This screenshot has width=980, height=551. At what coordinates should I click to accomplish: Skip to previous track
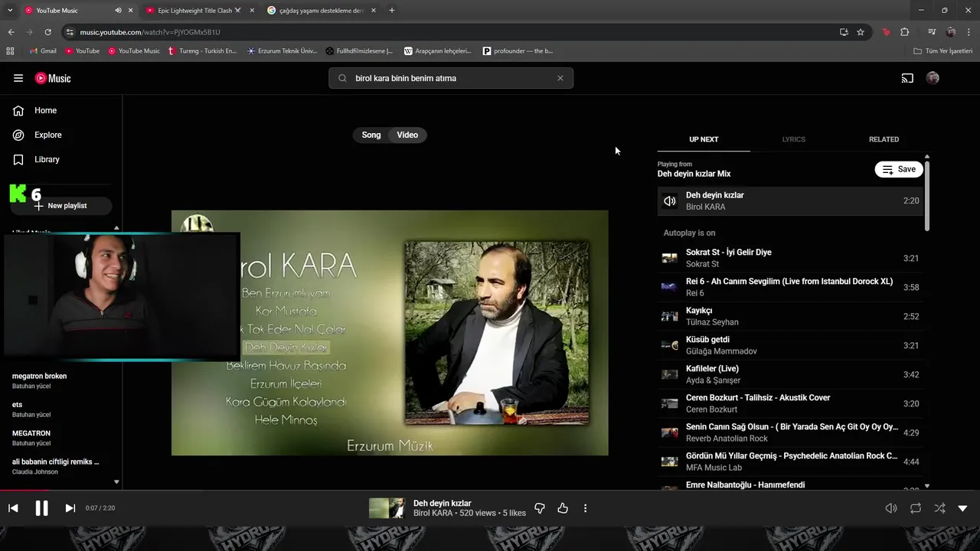[13, 508]
